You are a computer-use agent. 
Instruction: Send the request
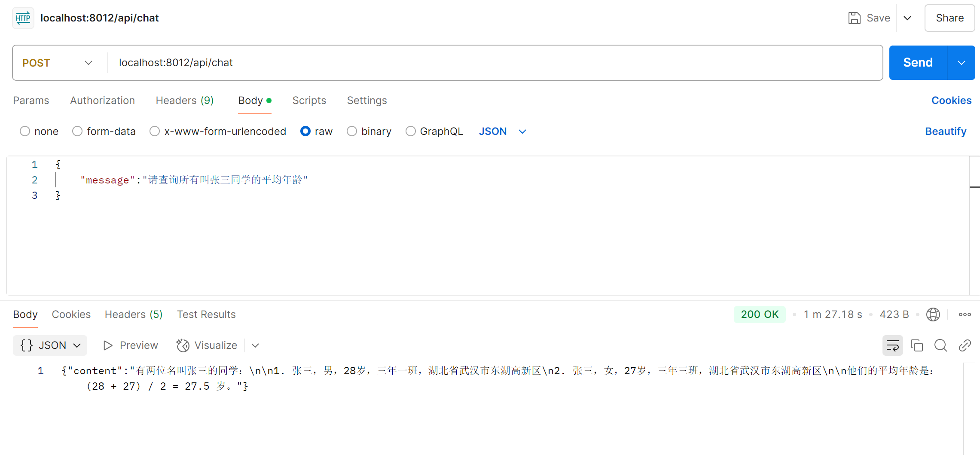[917, 62]
